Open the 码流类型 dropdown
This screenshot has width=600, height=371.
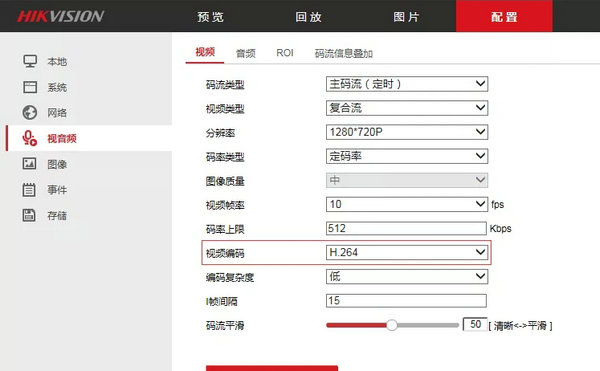[x=407, y=84]
